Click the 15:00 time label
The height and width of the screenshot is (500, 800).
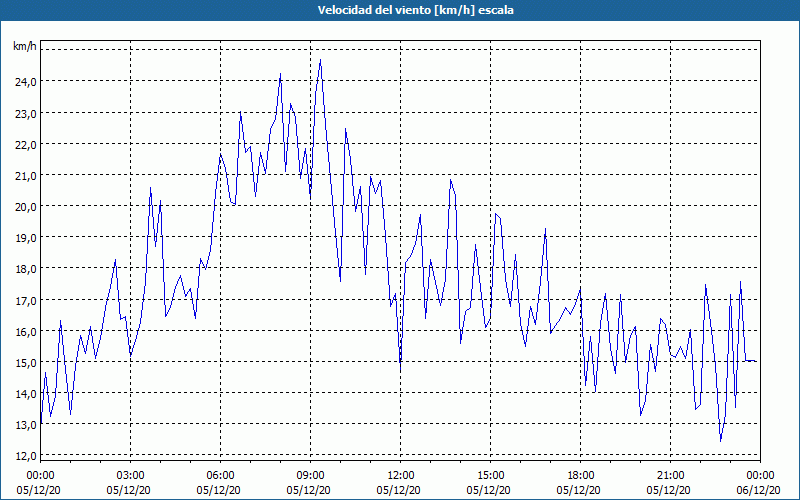(x=491, y=476)
